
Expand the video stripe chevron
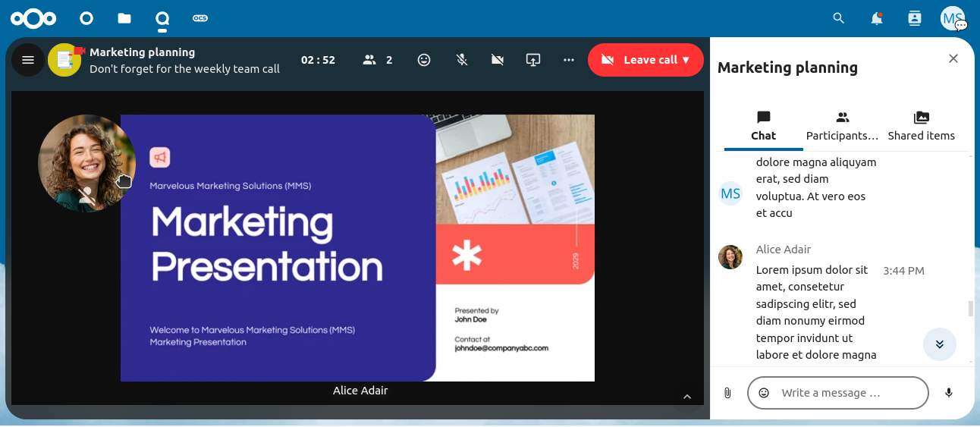coord(687,397)
